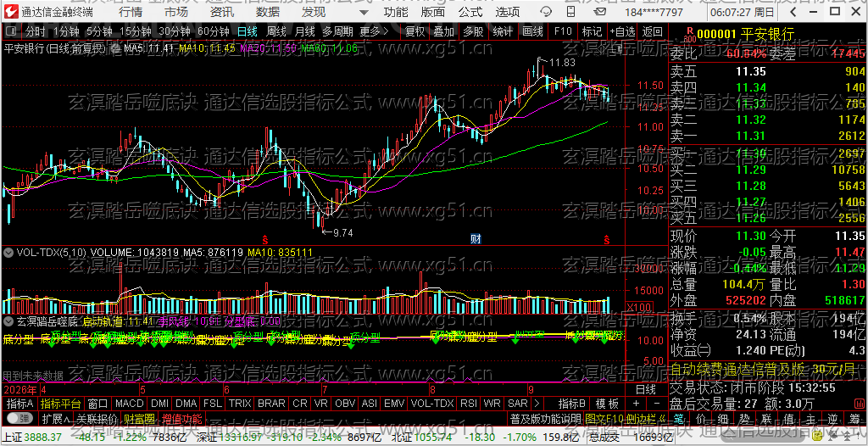Open the 功能 menu
The width and height of the screenshot is (868, 446).
pos(395,12)
